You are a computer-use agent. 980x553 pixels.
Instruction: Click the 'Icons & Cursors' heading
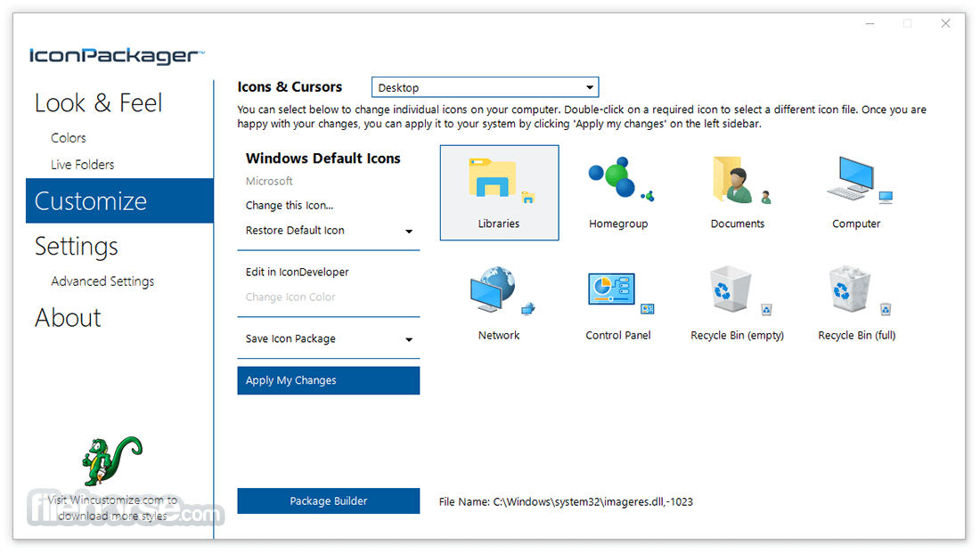coord(290,87)
